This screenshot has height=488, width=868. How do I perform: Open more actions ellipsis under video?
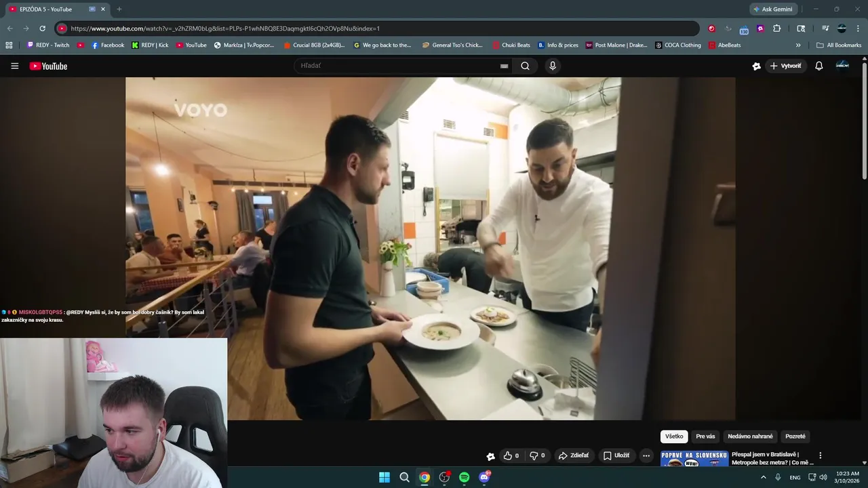[646, 455]
